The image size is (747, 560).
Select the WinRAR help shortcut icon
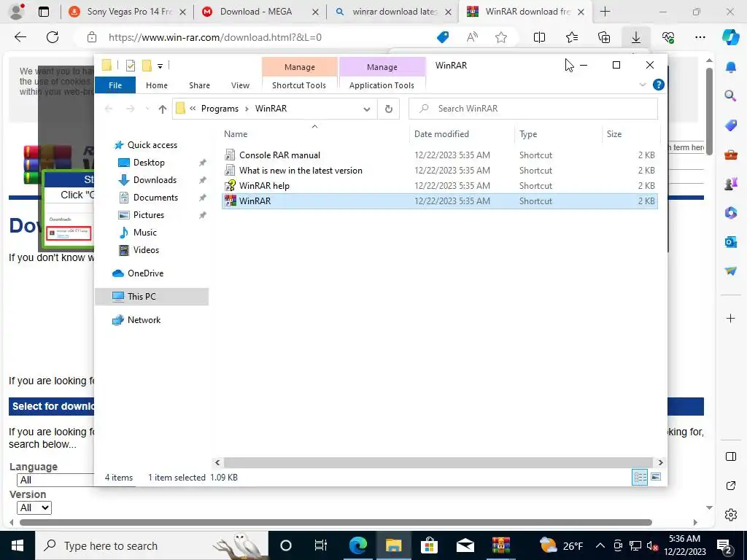click(x=231, y=186)
